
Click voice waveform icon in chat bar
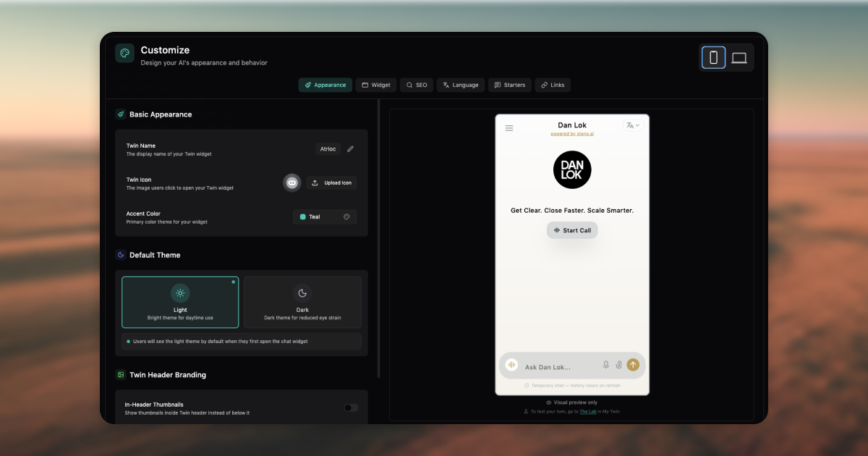(512, 366)
